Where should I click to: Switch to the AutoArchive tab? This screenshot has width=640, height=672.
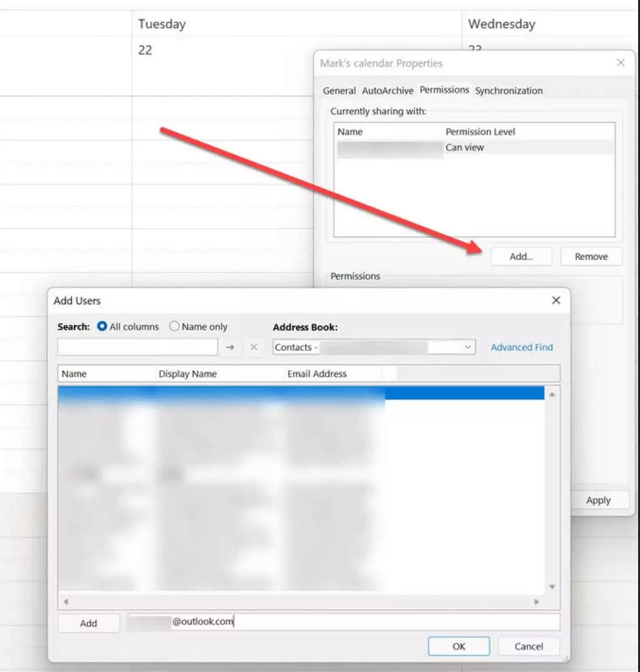[x=387, y=91]
